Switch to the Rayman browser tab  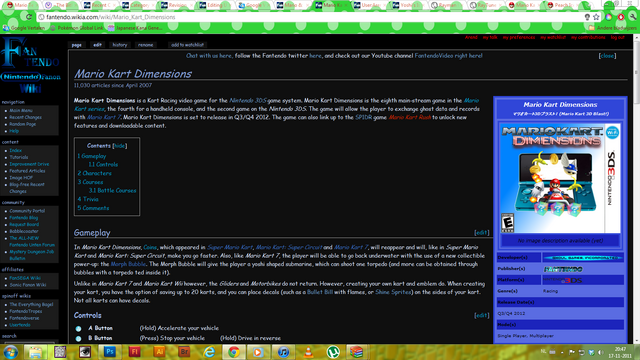click(x=447, y=5)
